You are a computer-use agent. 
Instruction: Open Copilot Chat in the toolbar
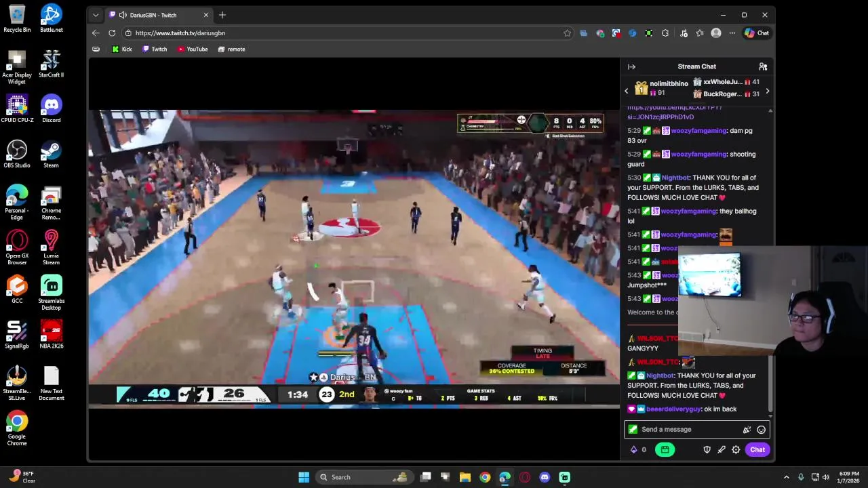click(x=757, y=33)
